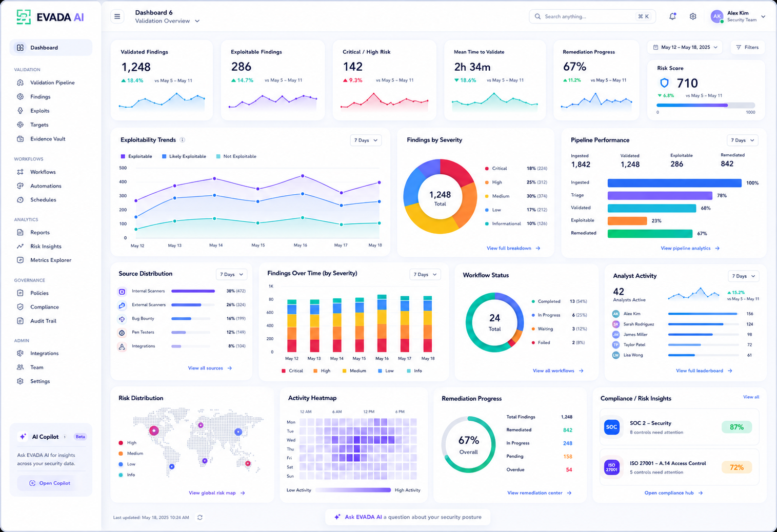Screen dimensions: 777x532
Task: Click the Evidence Vault sidebar icon
Action: (21, 139)
